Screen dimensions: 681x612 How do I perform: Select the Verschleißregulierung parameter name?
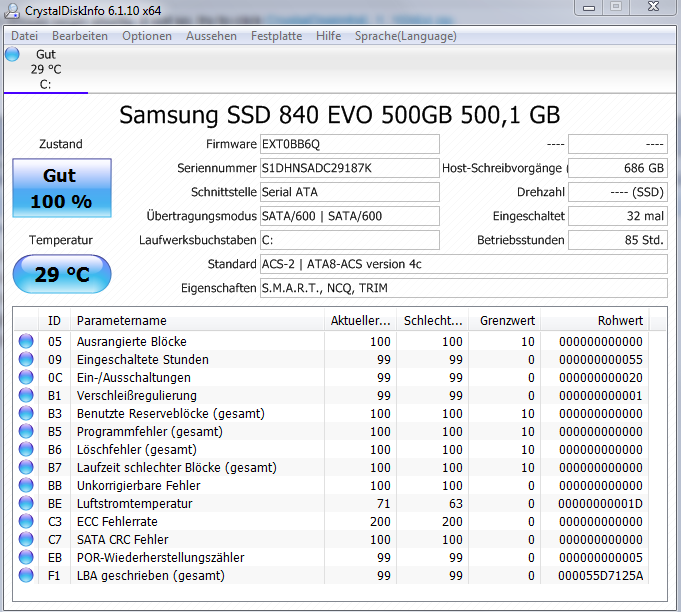click(x=137, y=396)
